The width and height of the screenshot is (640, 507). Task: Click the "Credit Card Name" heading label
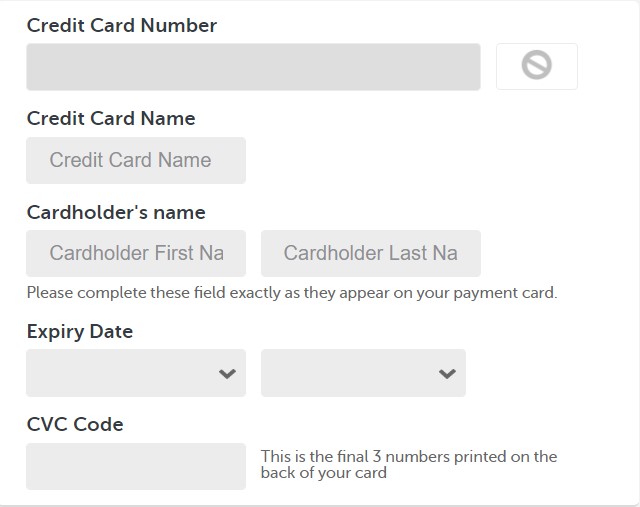(111, 118)
